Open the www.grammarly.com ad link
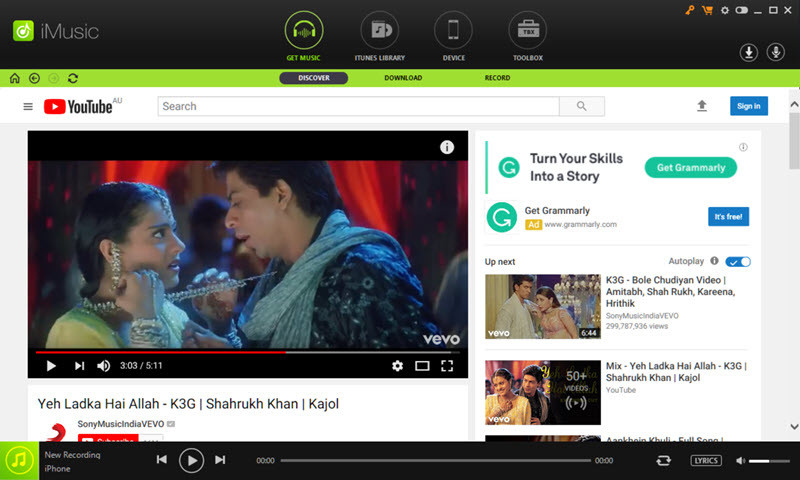800x480 pixels. pos(581,224)
